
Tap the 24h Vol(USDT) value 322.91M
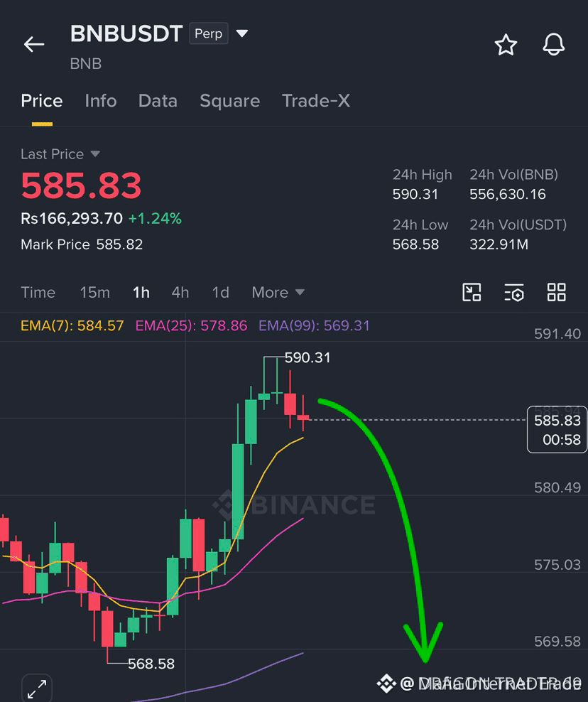pos(499,244)
